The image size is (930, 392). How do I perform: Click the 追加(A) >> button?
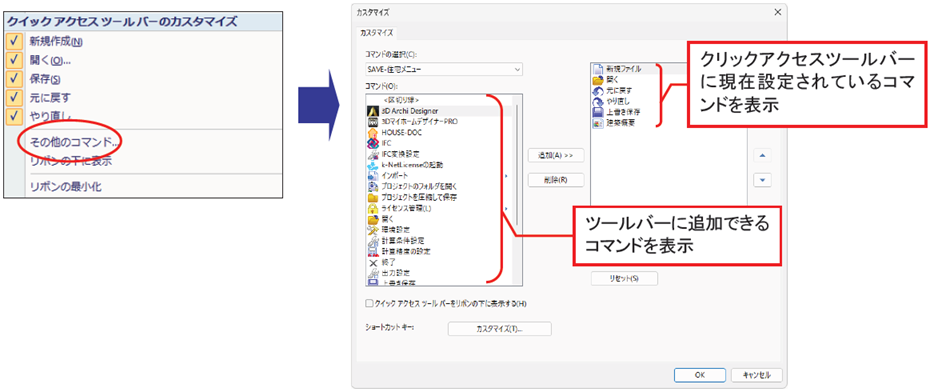tap(556, 155)
